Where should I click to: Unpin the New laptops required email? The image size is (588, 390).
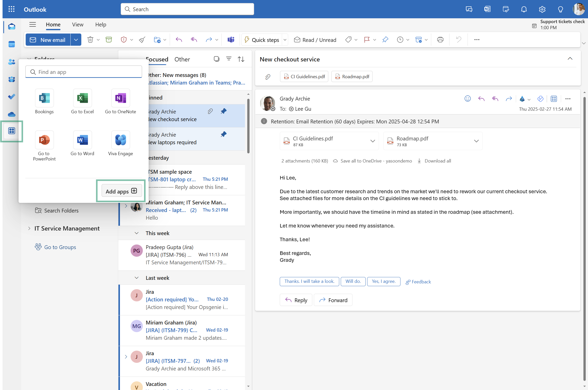[223, 134]
